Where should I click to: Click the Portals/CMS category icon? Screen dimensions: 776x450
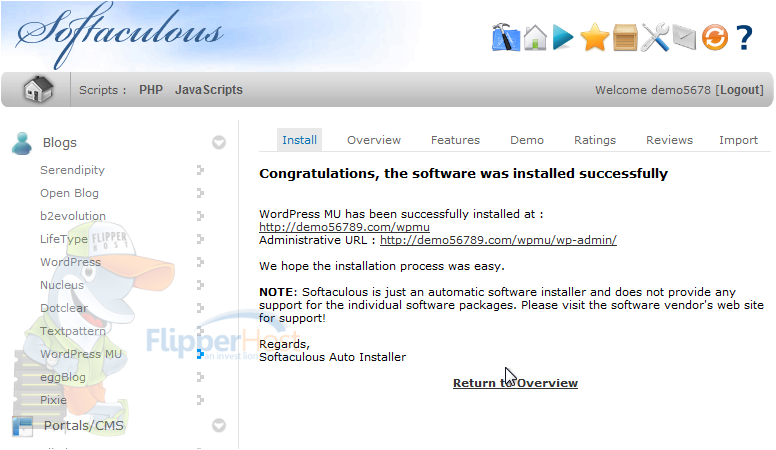coord(22,426)
